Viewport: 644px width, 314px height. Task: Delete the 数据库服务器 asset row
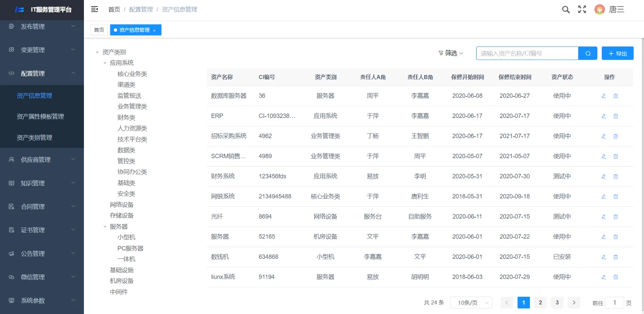click(616, 96)
